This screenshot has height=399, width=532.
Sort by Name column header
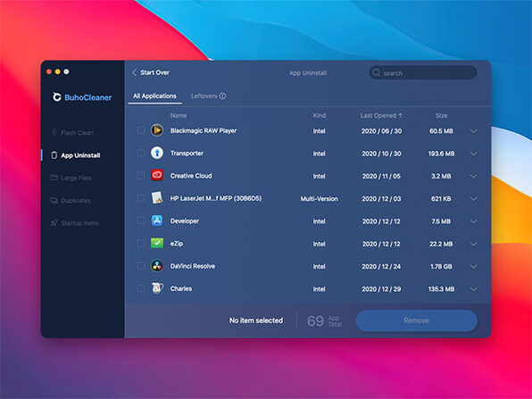tap(179, 116)
